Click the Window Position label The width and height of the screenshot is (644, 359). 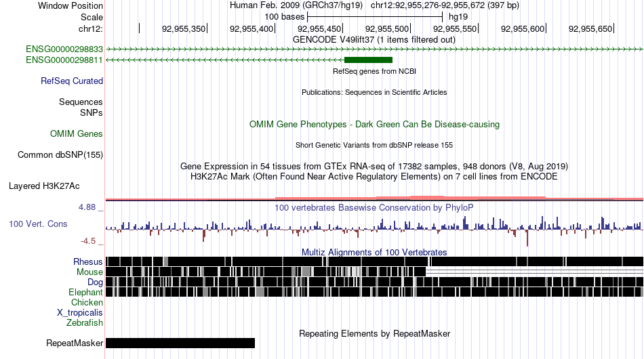pyautogui.click(x=71, y=5)
